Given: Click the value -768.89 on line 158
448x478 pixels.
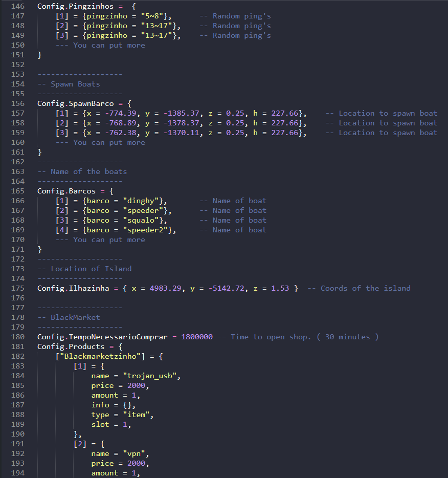Looking at the screenshot, I should click(121, 123).
